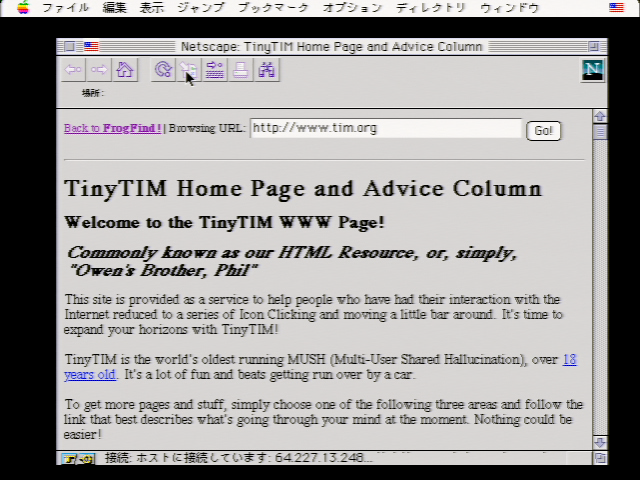Go to Home via house icon
Screen dimensions: 640x480
[x=125, y=70]
